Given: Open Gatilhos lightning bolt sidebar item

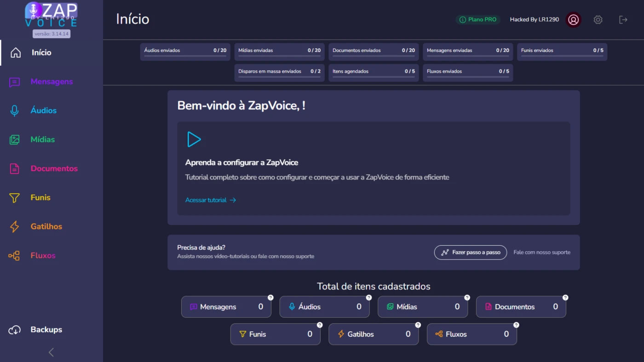Looking at the screenshot, I should point(46,226).
